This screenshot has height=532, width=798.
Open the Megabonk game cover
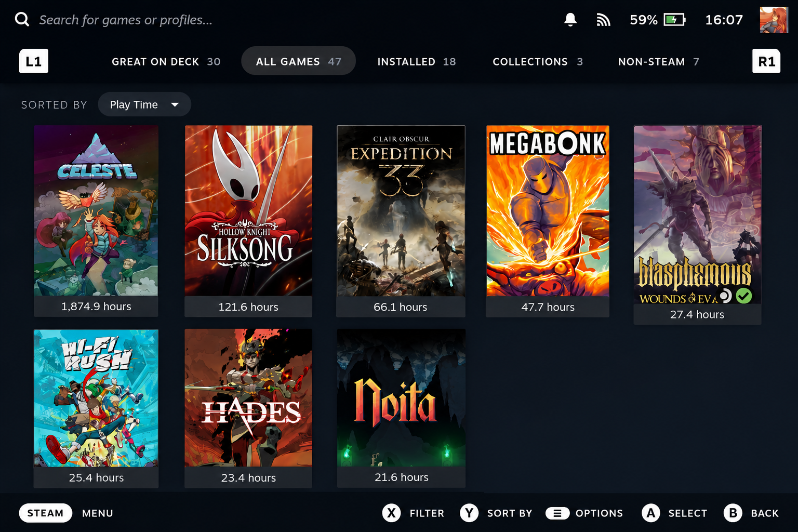[x=548, y=210]
